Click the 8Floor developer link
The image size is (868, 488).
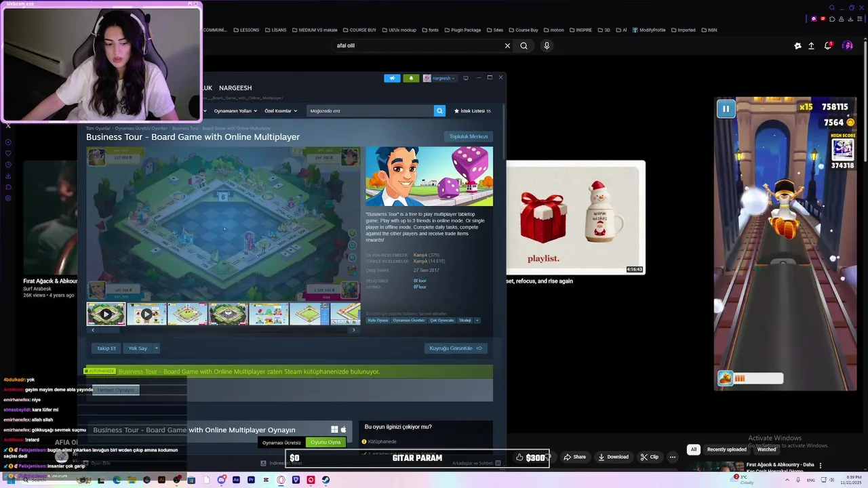click(x=420, y=281)
